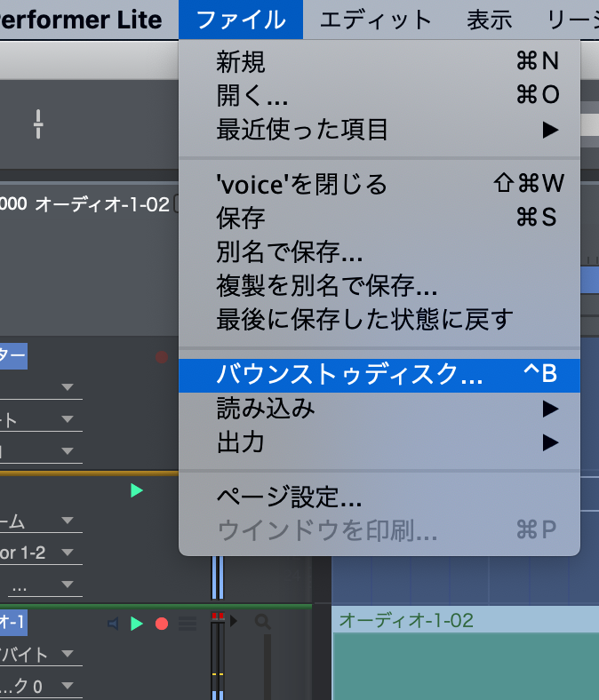Viewport: 599px width, 700px height.
Task: Open first dropdown under highlighted ター track
Action: pyautogui.click(x=41, y=388)
